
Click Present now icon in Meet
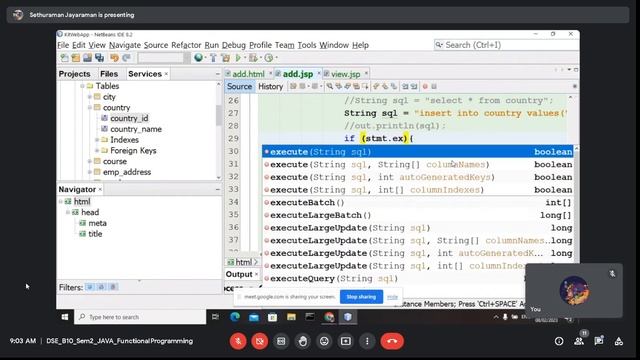(346, 341)
